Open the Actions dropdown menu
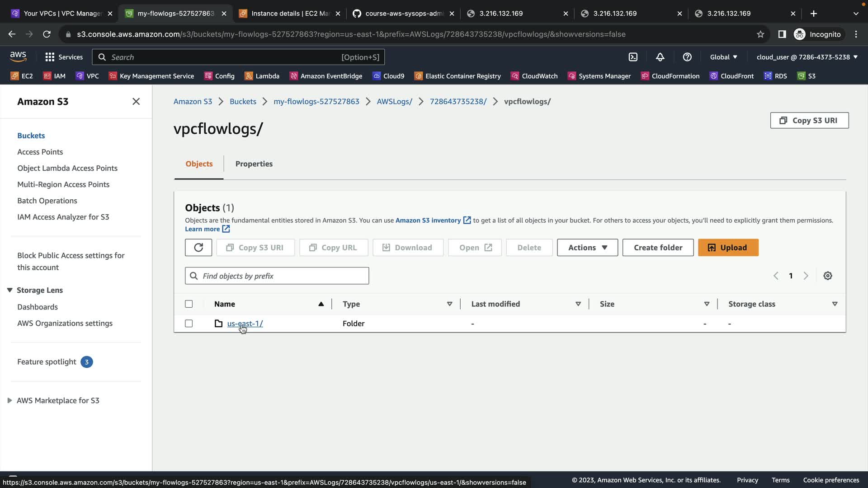Viewport: 868px width, 488px height. pyautogui.click(x=587, y=248)
